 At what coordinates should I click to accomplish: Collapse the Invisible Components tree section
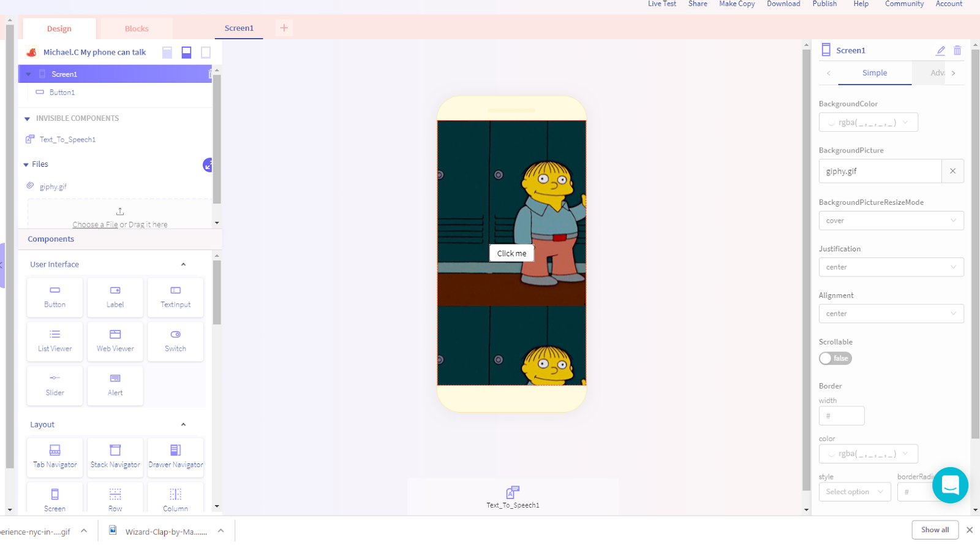click(x=27, y=119)
